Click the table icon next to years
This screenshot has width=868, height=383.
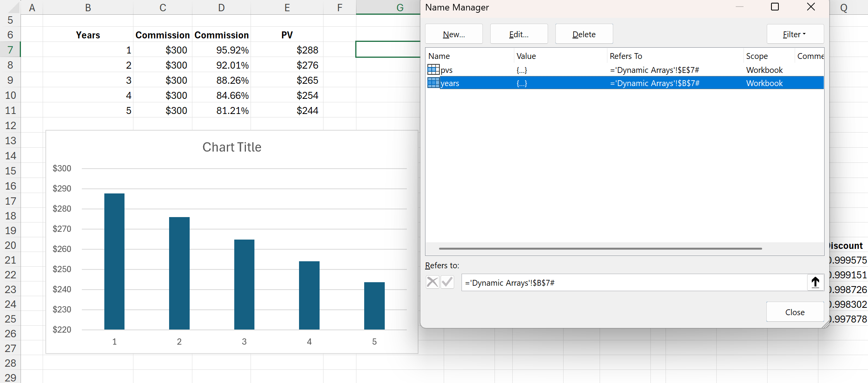(433, 83)
